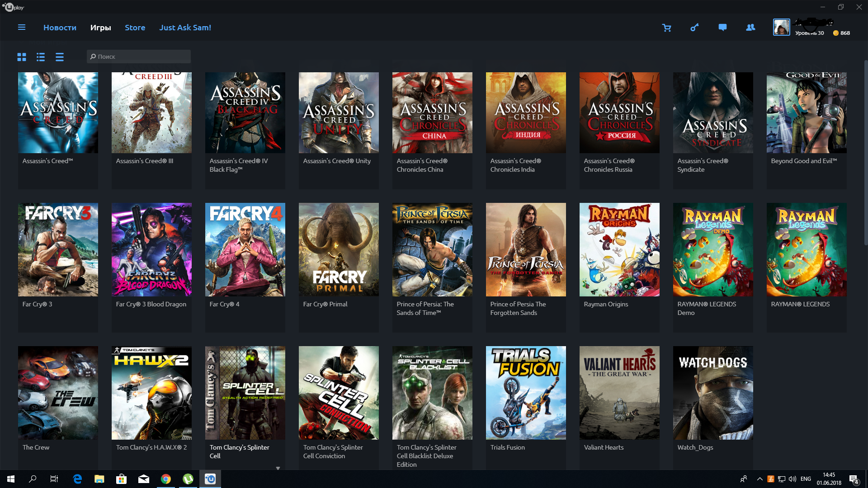Open Assassin's Creed Chronicles China cover
The width and height of the screenshot is (868, 488).
(432, 113)
